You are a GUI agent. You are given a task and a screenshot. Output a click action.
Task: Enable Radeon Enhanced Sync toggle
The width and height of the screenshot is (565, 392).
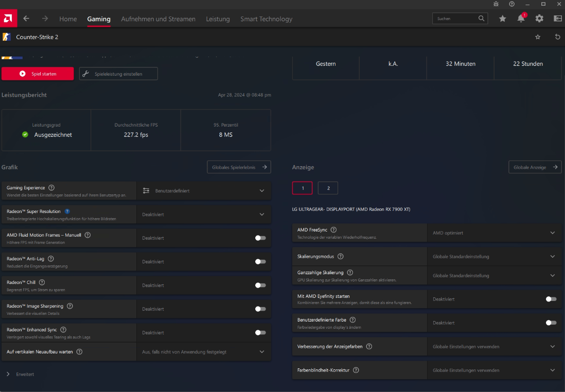click(x=260, y=332)
